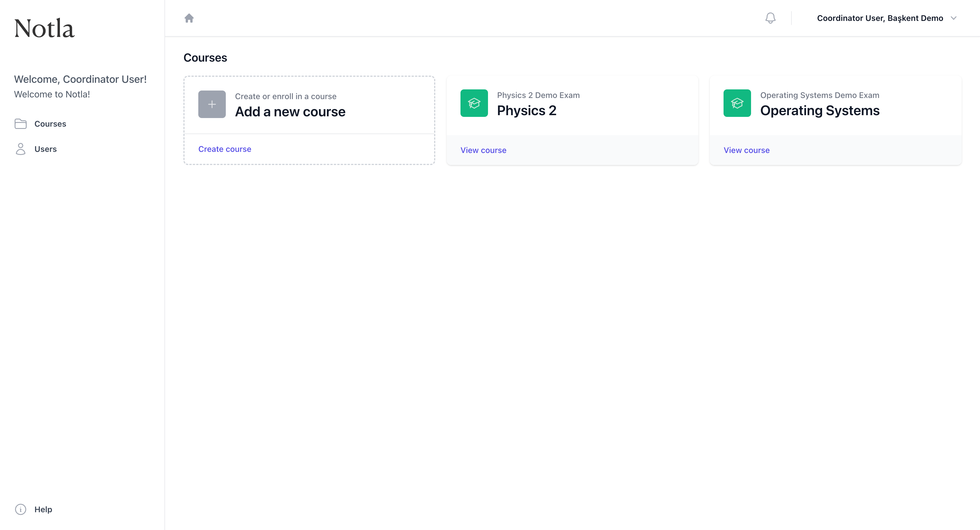Click the Operating Systems Demo Exam subtitle

820,95
